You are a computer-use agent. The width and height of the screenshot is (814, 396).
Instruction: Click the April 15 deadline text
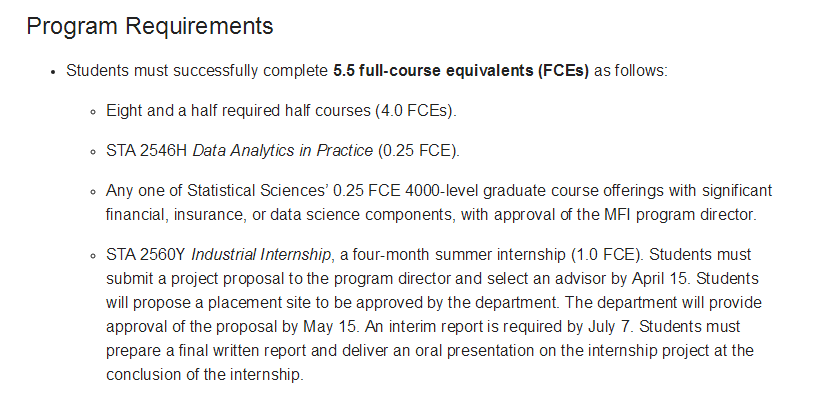pos(660,279)
